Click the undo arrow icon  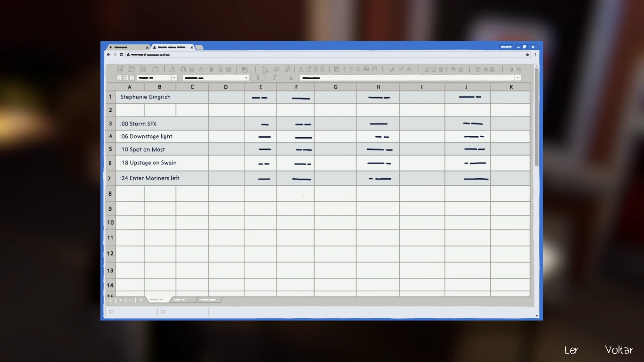point(201,69)
